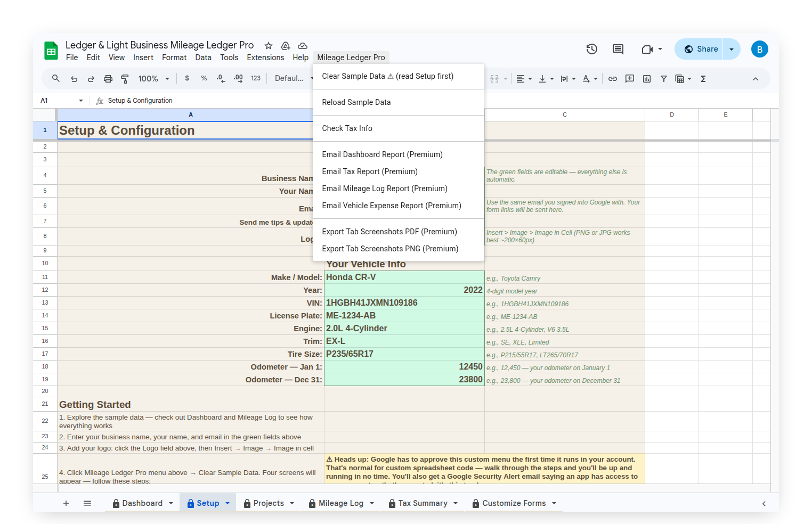The width and height of the screenshot is (812, 524).
Task: View cloud save status icon
Action: click(x=303, y=46)
